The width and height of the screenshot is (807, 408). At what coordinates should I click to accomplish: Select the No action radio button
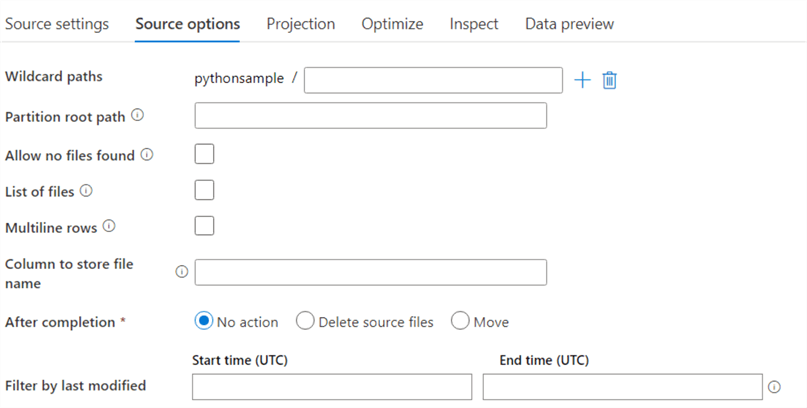coord(204,321)
